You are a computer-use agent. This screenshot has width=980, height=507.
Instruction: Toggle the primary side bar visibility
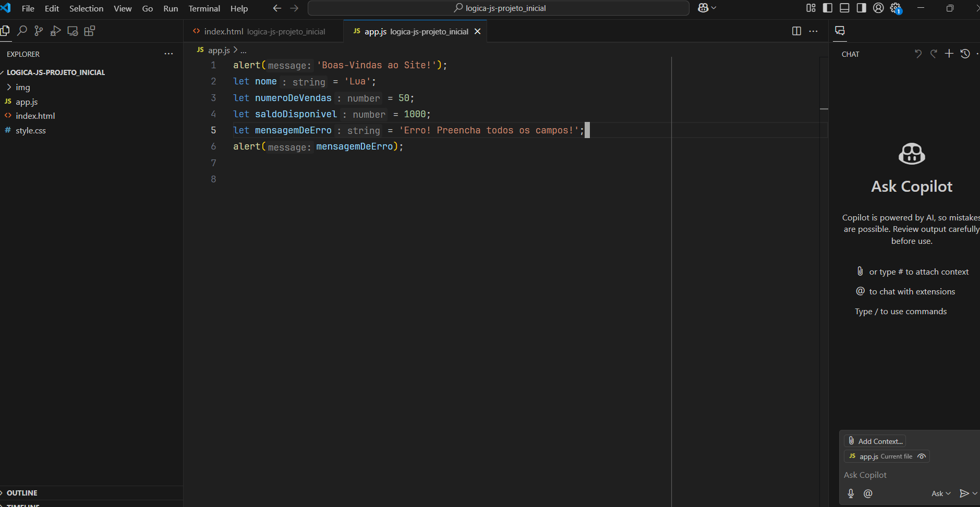click(x=828, y=8)
